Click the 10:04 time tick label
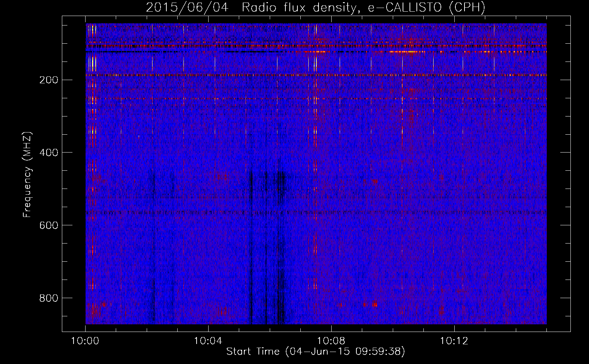 pyautogui.click(x=208, y=341)
